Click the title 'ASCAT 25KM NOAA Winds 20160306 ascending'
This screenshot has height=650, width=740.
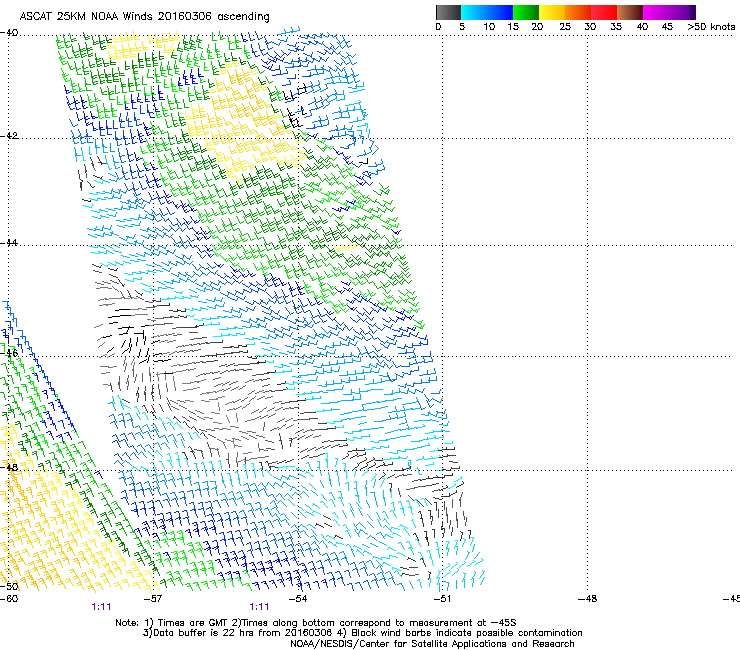pos(144,16)
